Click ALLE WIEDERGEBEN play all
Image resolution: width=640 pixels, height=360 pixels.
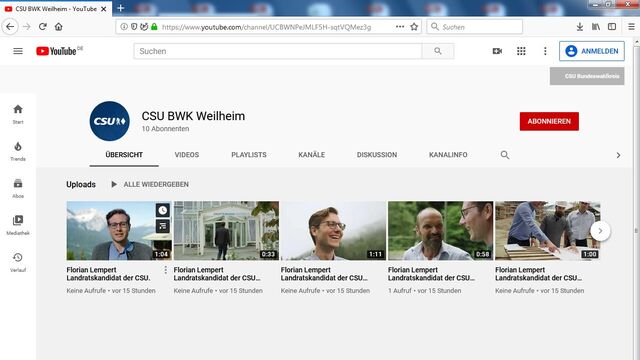click(x=150, y=184)
